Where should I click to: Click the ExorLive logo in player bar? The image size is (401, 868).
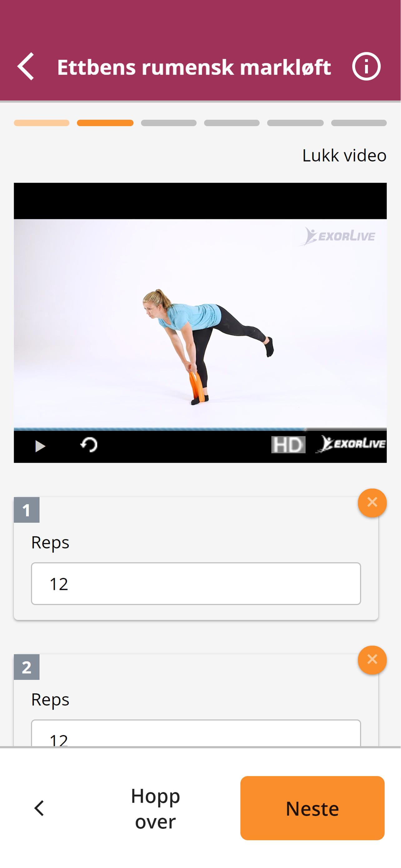(x=350, y=444)
